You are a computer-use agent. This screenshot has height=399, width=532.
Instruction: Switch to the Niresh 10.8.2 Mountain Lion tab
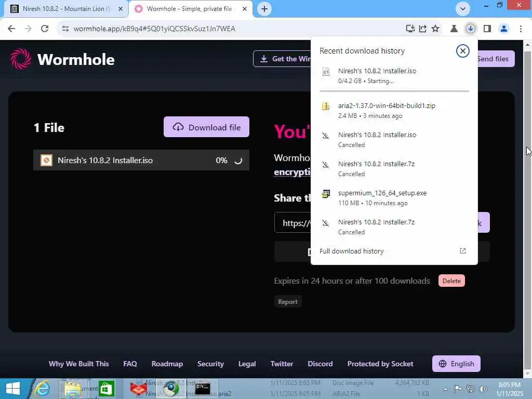click(x=66, y=9)
